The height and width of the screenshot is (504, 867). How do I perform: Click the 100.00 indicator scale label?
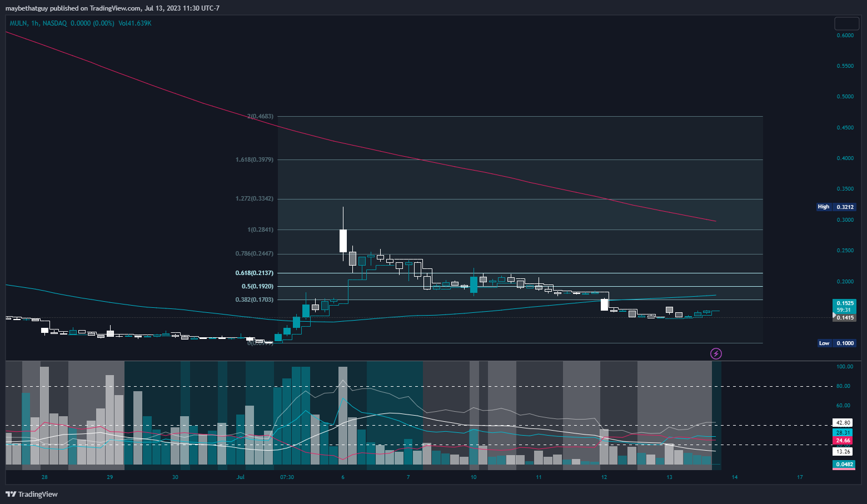[845, 366]
